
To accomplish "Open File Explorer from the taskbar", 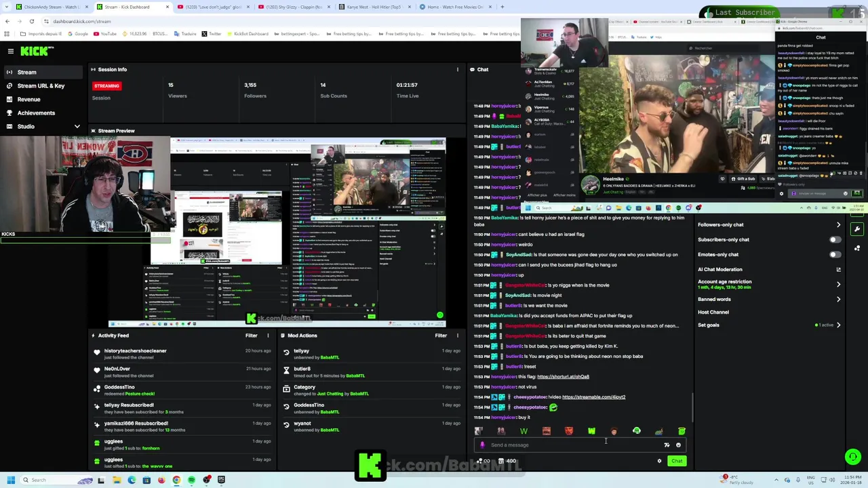I will 117,481.
